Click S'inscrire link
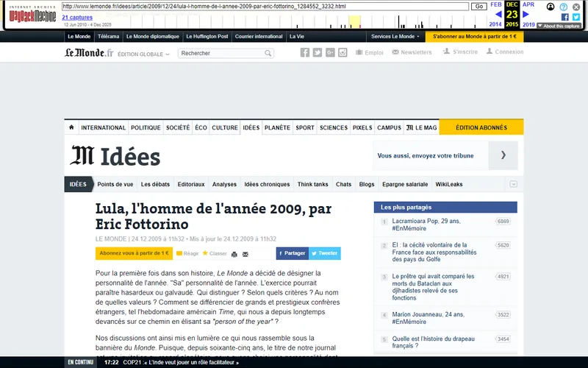Screen dimensions: 588x368 pos(460,52)
